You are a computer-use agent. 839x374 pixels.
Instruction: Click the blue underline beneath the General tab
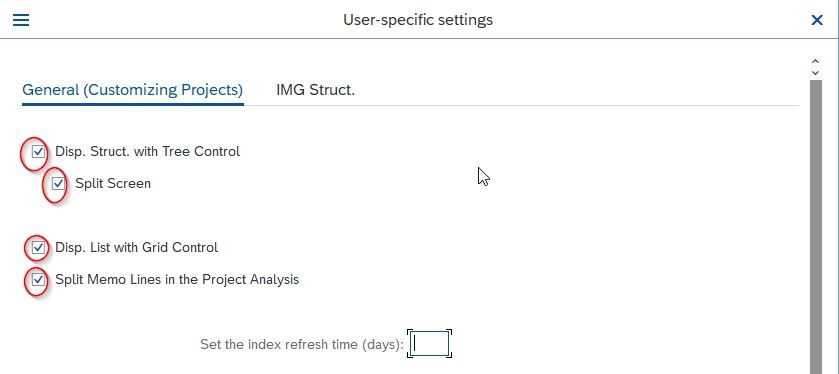(133, 104)
